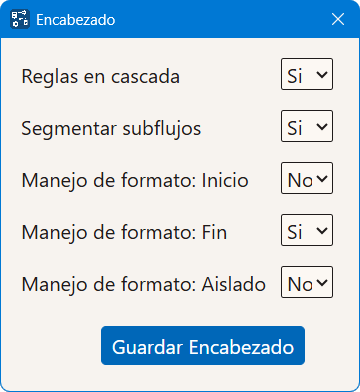Close the Encabezado dialog window
Image resolution: width=360 pixels, height=392 pixels.
(x=338, y=19)
